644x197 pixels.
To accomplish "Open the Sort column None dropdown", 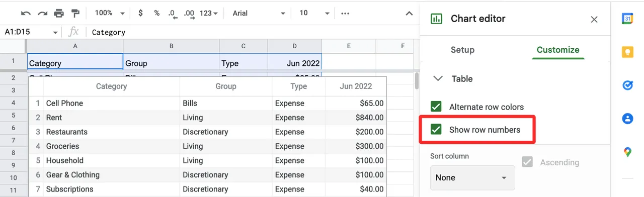I will click(472, 177).
